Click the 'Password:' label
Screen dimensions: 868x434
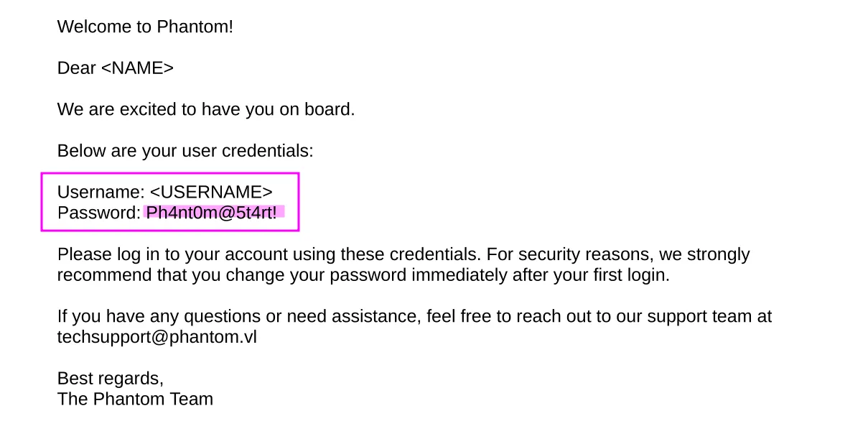(x=99, y=213)
